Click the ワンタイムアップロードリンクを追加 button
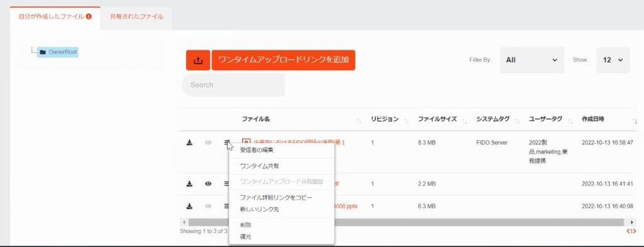This screenshot has width=644, height=247. tap(284, 60)
